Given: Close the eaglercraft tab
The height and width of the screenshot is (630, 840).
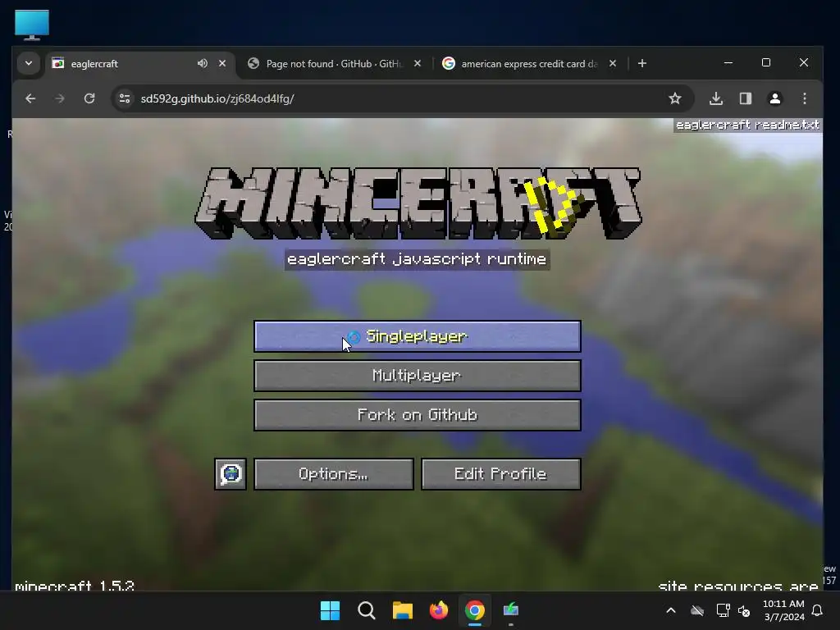Looking at the screenshot, I should (x=222, y=63).
